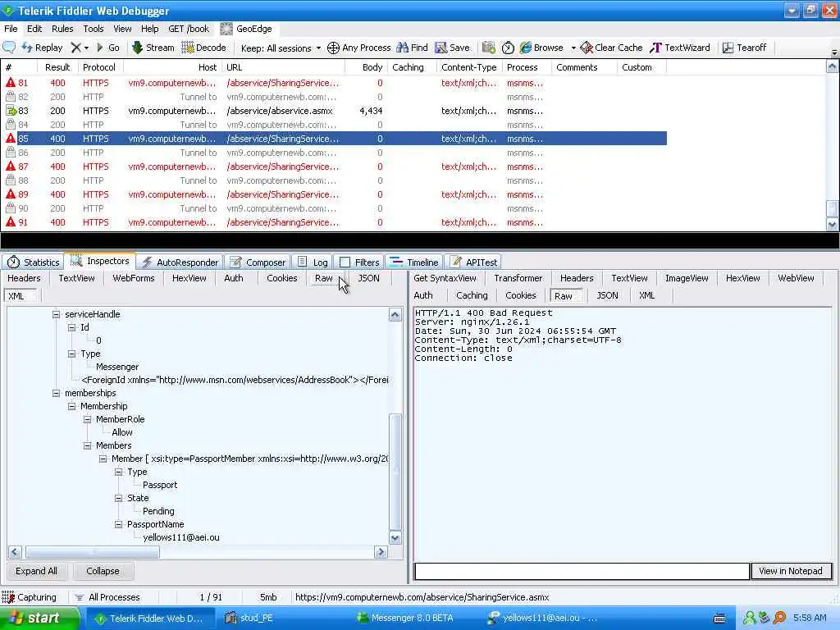Collapse the memberships tree node
Screen dimensions: 840x630
[x=57, y=393]
